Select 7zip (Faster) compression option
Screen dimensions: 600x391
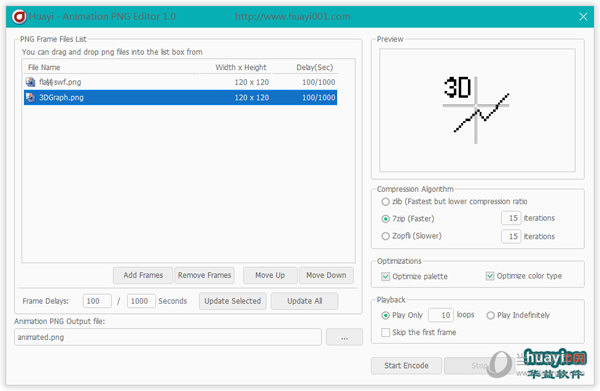coord(385,219)
